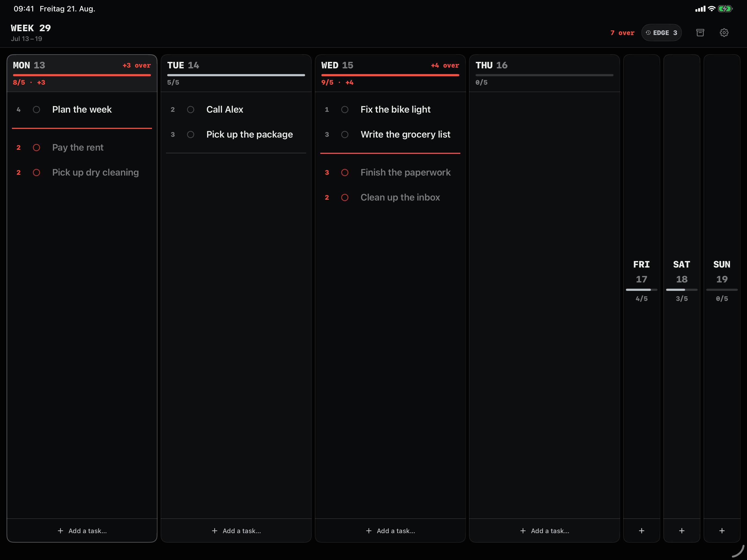Click the effort number 4 beside Plan the week
This screenshot has height=560, width=747.
(x=18, y=110)
